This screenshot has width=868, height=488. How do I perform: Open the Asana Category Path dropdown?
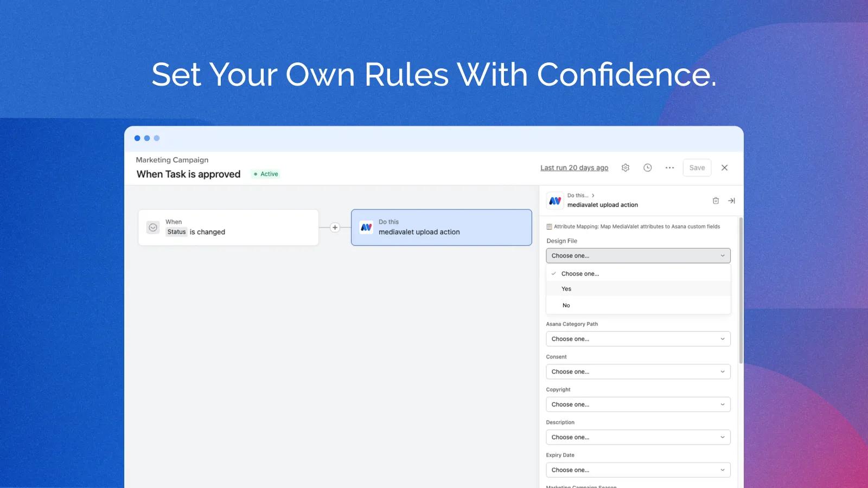click(x=638, y=339)
